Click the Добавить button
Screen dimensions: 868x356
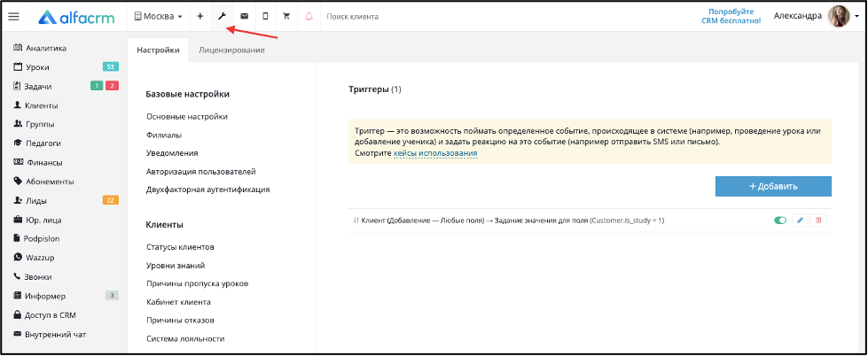pos(773,186)
